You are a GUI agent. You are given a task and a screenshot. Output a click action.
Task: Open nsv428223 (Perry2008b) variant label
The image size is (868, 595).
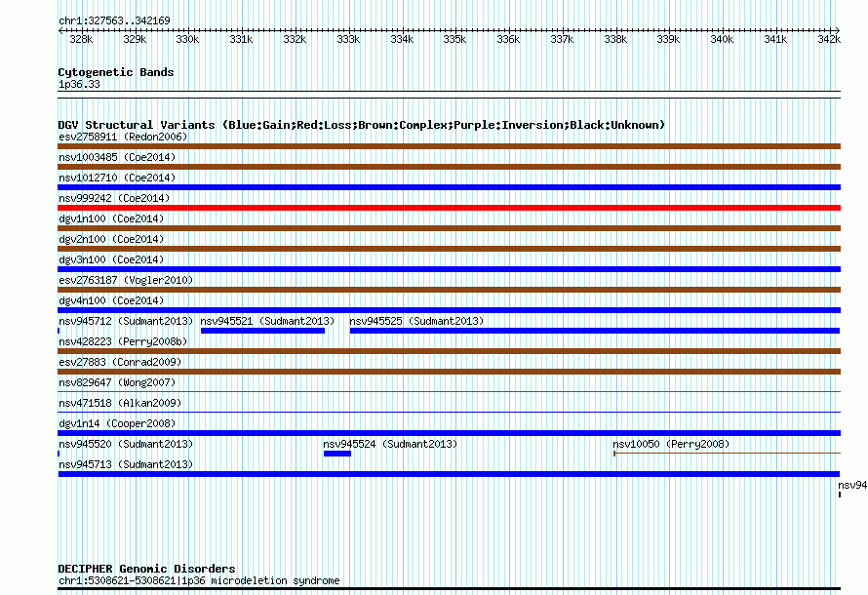[x=123, y=341]
